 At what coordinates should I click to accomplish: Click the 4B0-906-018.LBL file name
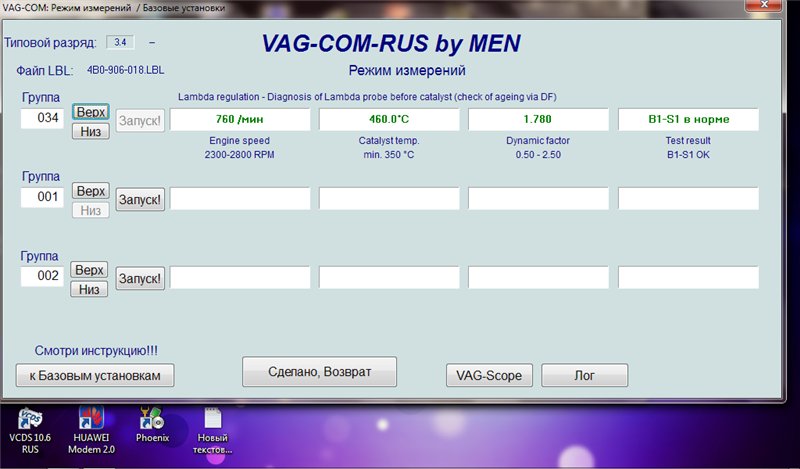tap(126, 70)
